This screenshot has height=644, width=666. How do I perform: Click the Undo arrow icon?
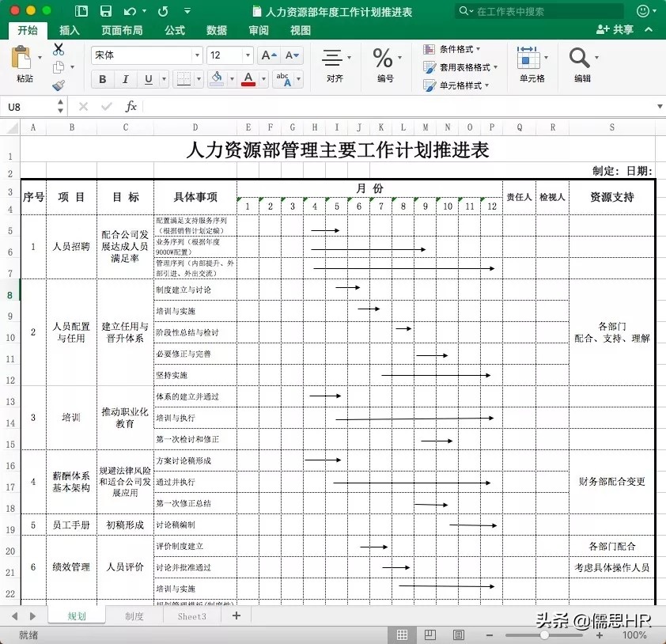128,10
